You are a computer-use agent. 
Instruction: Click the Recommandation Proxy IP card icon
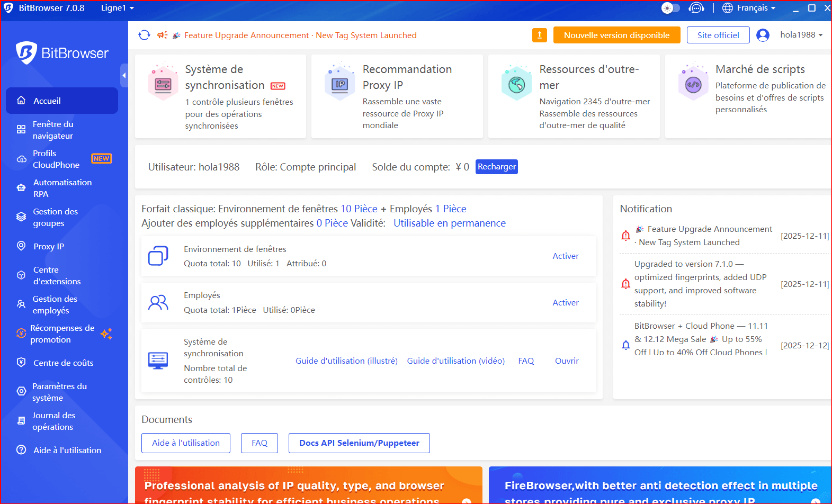[339, 84]
